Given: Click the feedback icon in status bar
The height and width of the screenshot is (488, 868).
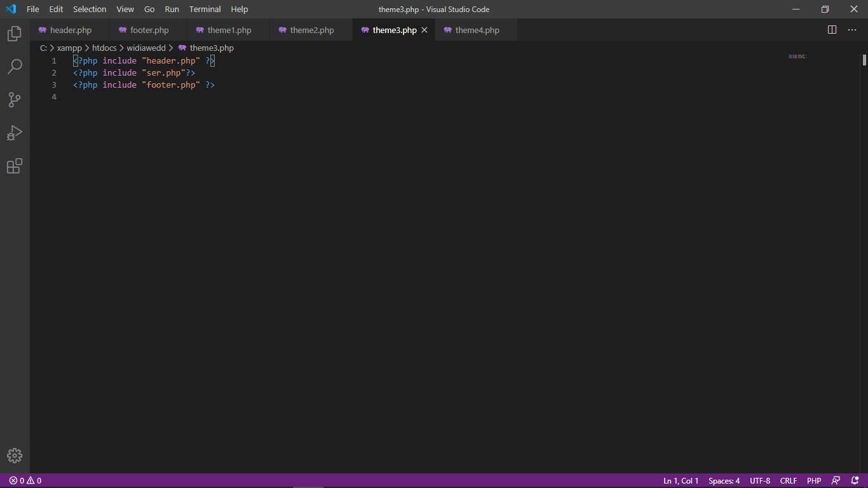Looking at the screenshot, I should point(836,481).
